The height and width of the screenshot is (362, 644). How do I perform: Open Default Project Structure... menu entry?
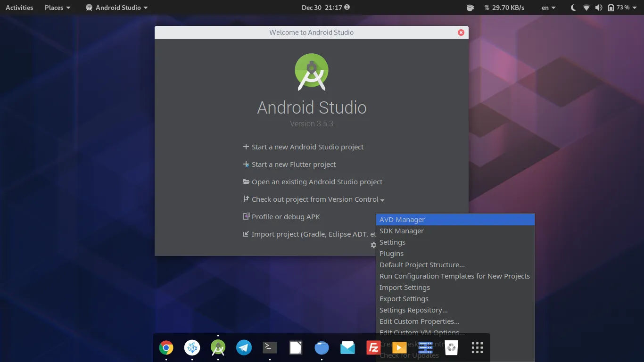point(455,265)
